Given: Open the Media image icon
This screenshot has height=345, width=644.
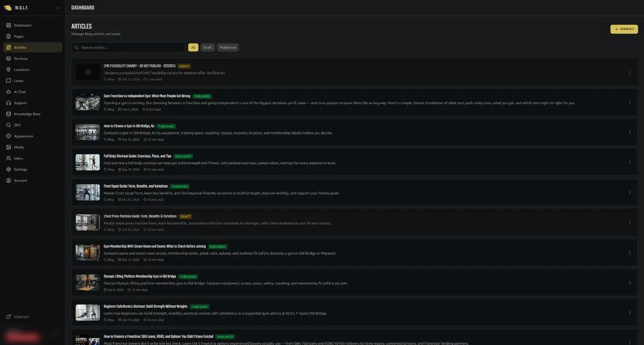Looking at the screenshot, I should pyautogui.click(x=9, y=147).
